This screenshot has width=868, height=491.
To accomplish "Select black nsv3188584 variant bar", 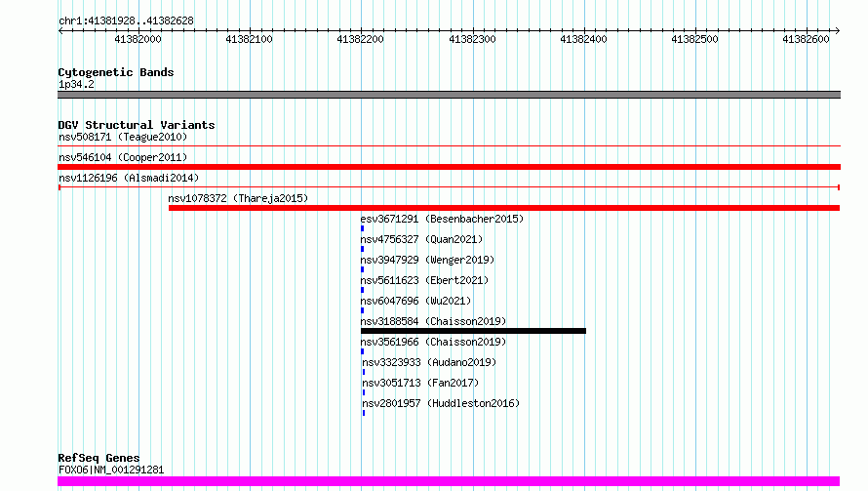I will point(473,331).
